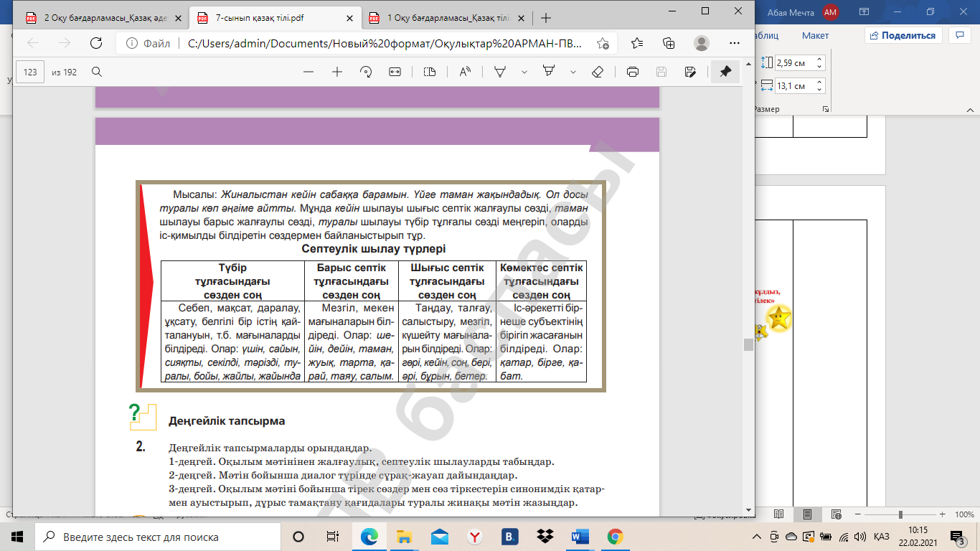Click the PDF page number field 123
Image resolution: width=980 pixels, height=551 pixels.
(x=30, y=72)
